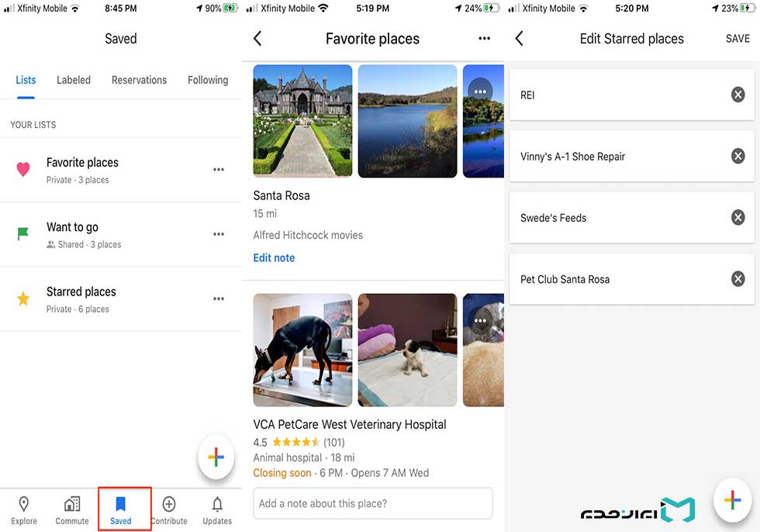Click the Add a note input field
Viewport: 760px width, 532px height.
[373, 503]
